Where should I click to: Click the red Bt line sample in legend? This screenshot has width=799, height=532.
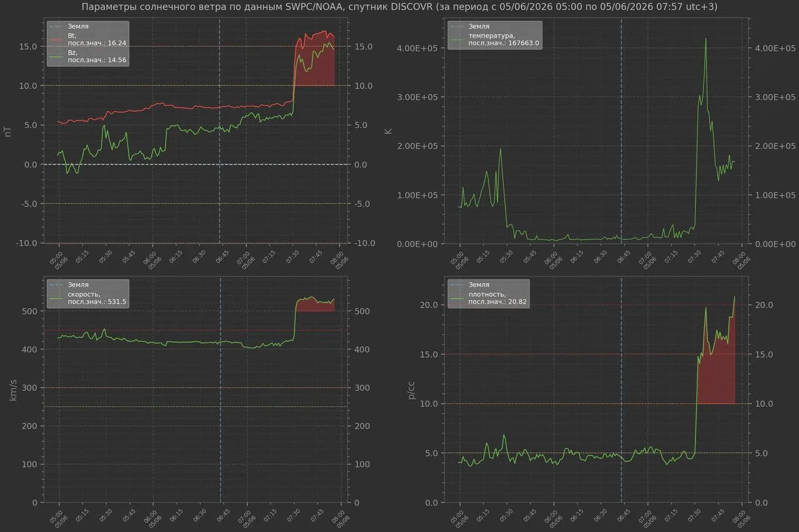(56, 40)
